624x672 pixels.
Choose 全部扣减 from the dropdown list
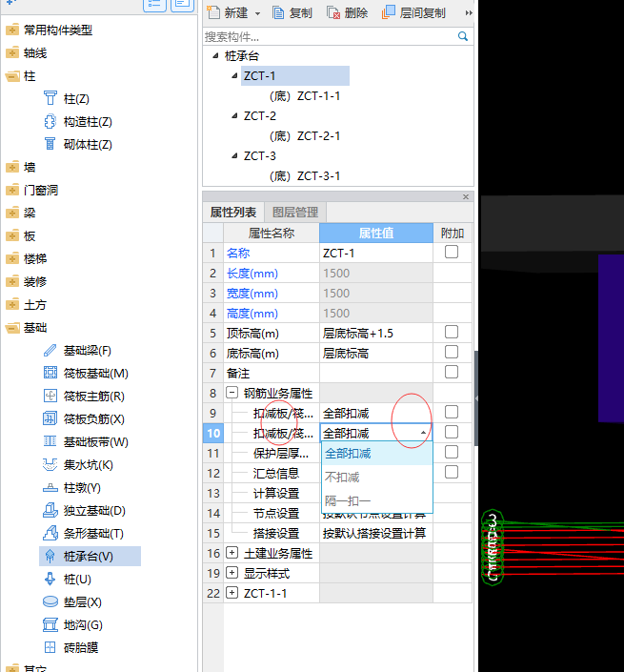click(x=377, y=454)
